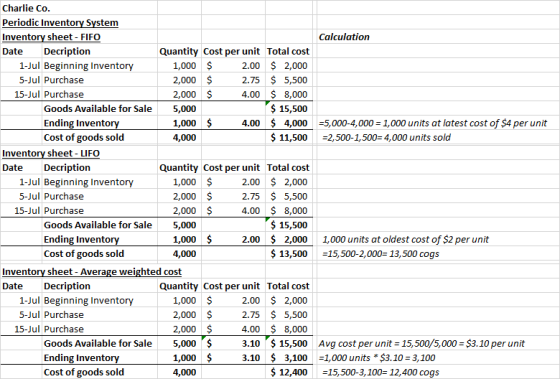Image resolution: width=560 pixels, height=379 pixels.
Task: Select the note "=15,500-3,100= 12,400 cogs"
Action: pos(380,372)
